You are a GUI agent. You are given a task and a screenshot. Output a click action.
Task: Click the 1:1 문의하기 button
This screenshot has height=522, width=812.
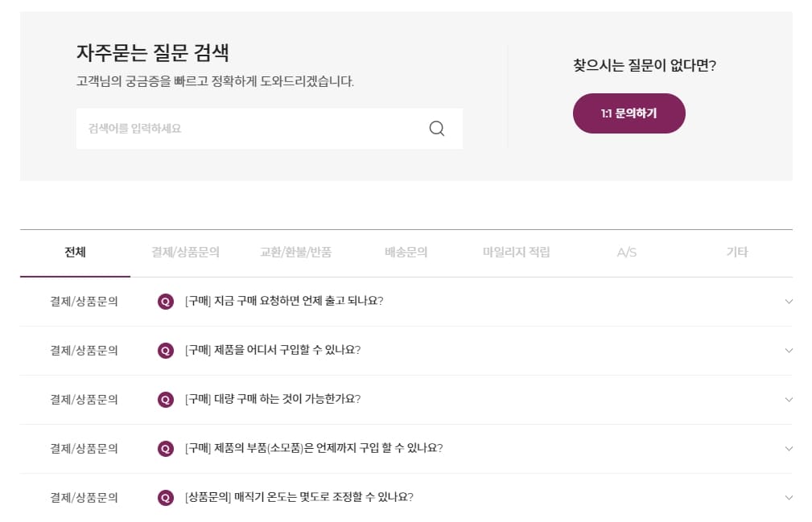629,113
